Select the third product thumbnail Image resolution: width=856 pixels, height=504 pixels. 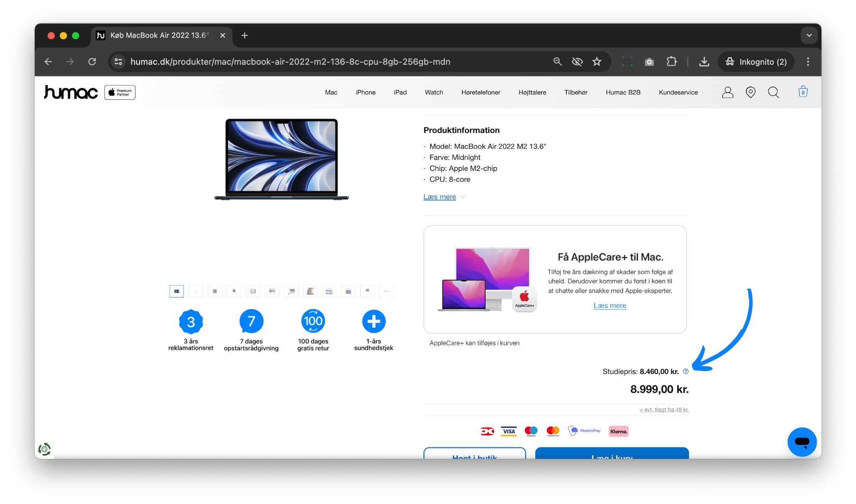tap(215, 291)
